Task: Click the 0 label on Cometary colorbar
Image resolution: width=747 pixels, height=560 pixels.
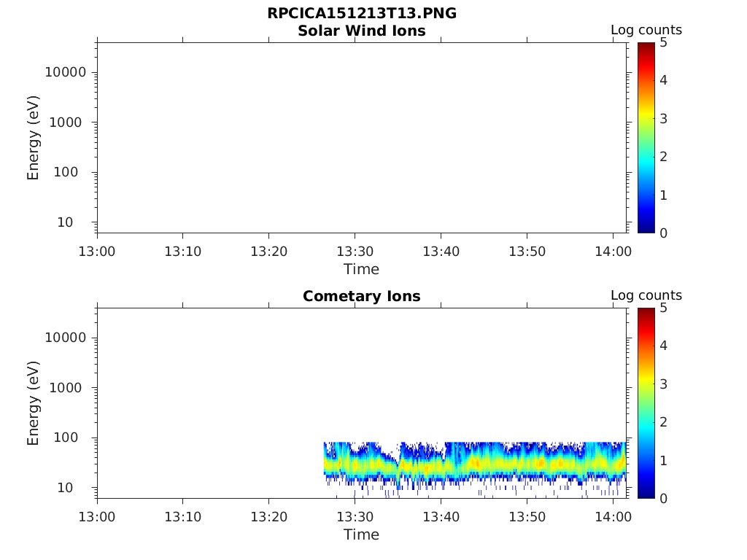Action: pos(664,499)
